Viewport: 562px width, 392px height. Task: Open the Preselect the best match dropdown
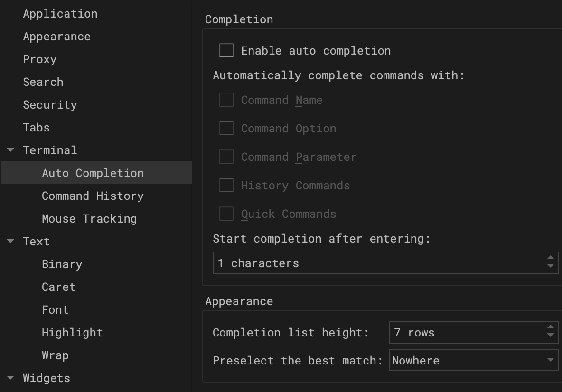click(x=474, y=360)
